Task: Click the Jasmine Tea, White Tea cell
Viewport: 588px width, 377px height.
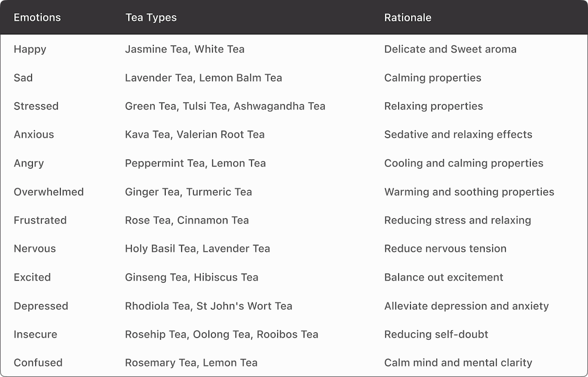Action: click(x=185, y=49)
